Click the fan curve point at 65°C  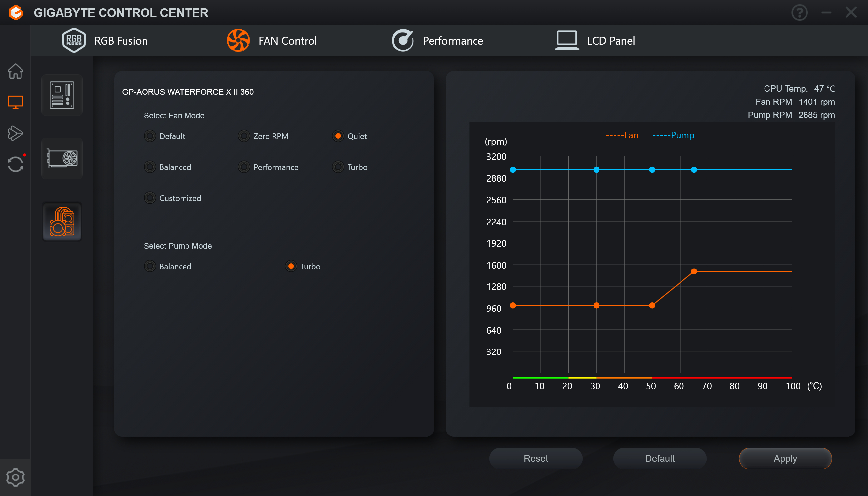pos(694,271)
